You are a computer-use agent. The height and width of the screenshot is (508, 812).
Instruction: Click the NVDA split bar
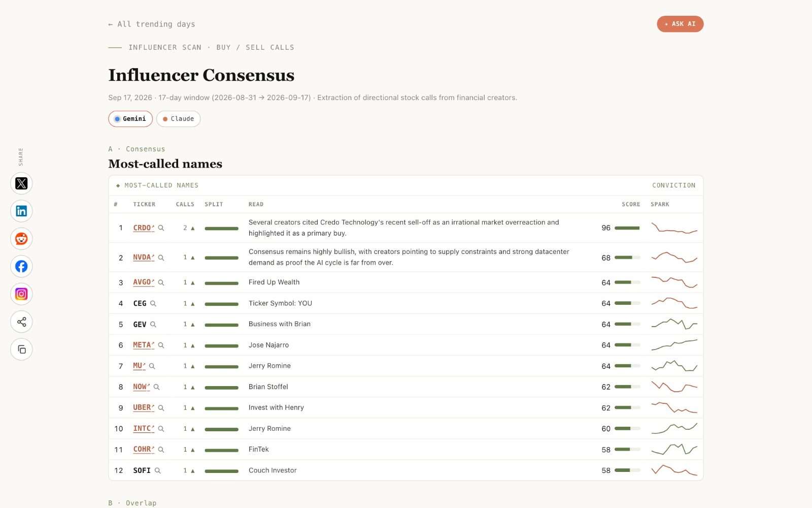point(221,258)
